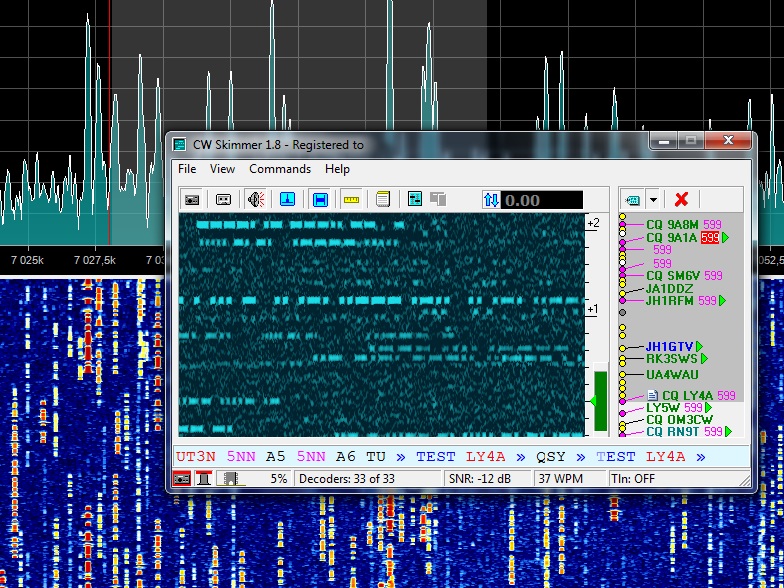This screenshot has height=588, width=784.
Task: Click the cassette recorder toolbar icon
Action: [x=224, y=200]
